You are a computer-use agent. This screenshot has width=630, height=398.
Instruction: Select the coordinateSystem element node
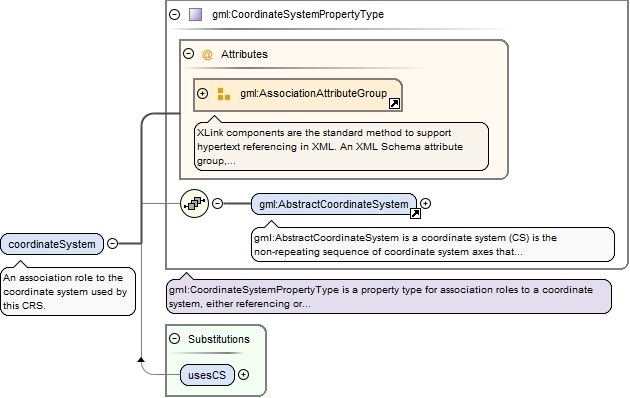(52, 244)
